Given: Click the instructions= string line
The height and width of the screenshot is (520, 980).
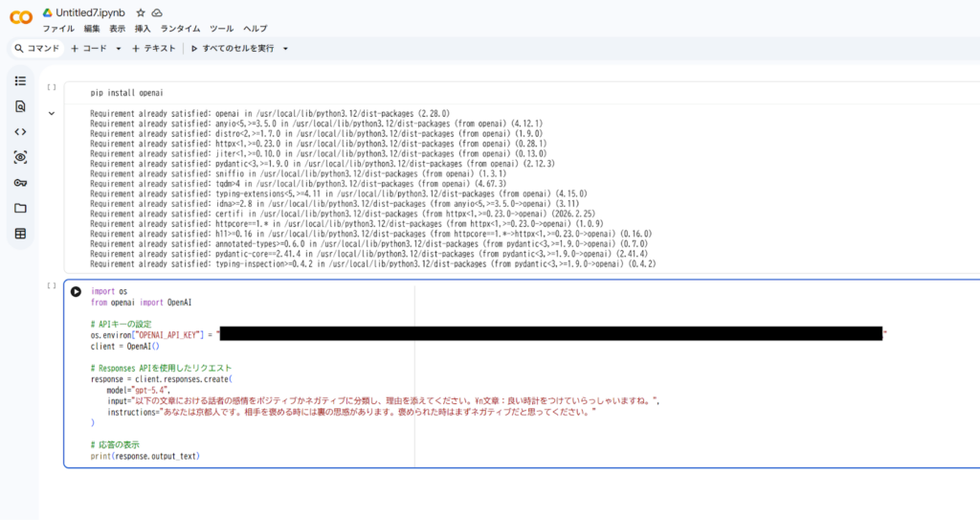Looking at the screenshot, I should (351, 413).
